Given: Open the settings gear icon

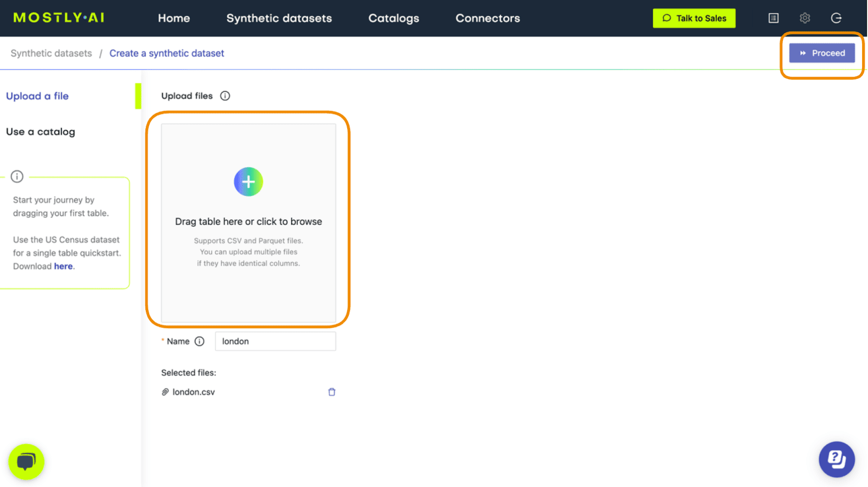Looking at the screenshot, I should (x=805, y=18).
